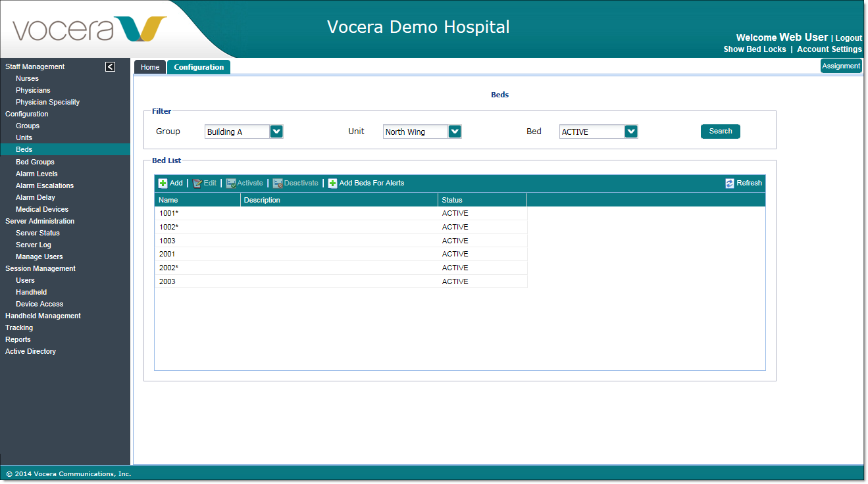
Task: Click the Building A group field
Action: (238, 132)
